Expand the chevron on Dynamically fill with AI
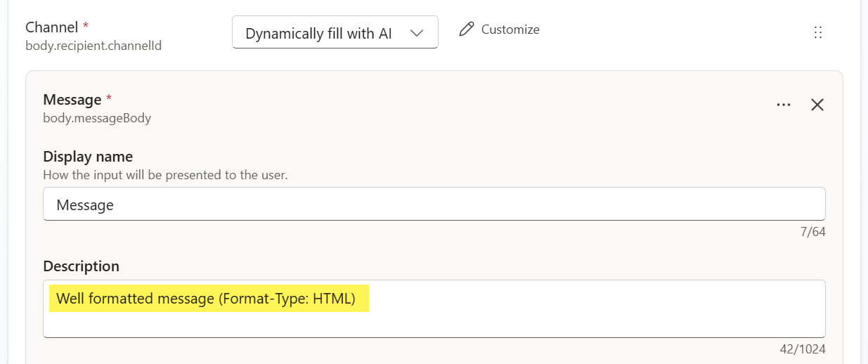Image resolution: width=868 pixels, height=364 pixels. pyautogui.click(x=417, y=33)
